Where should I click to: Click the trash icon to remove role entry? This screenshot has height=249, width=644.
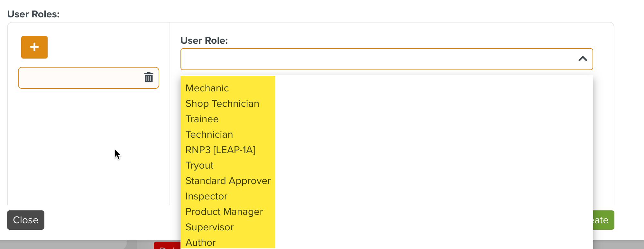pos(149,78)
